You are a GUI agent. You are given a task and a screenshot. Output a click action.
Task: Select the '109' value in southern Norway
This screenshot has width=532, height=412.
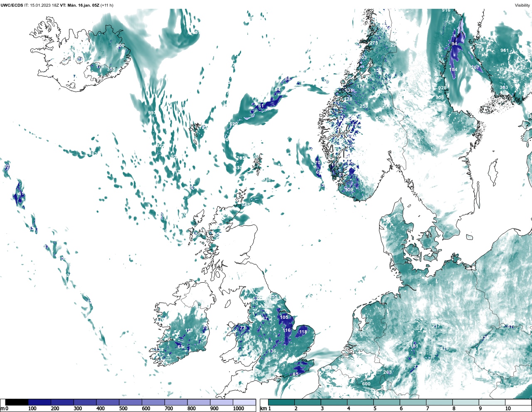[x=349, y=190]
